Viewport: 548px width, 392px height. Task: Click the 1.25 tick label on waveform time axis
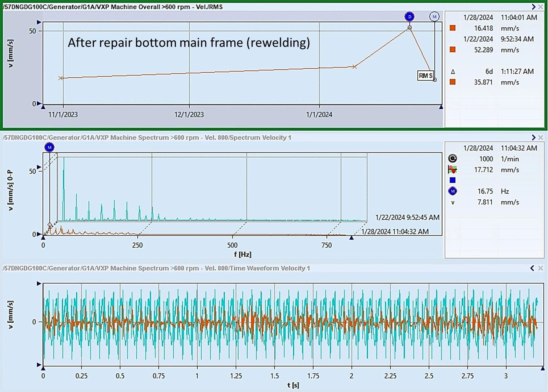pyautogui.click(x=236, y=376)
